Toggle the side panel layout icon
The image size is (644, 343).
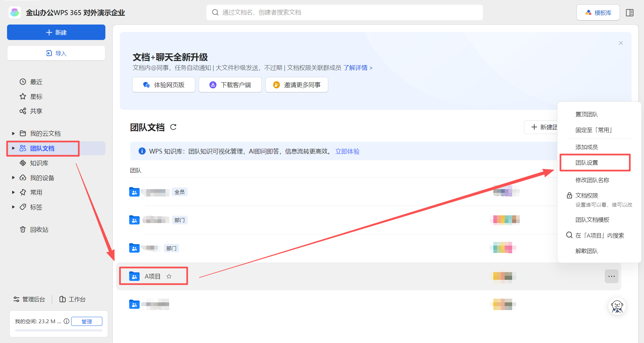630,13
